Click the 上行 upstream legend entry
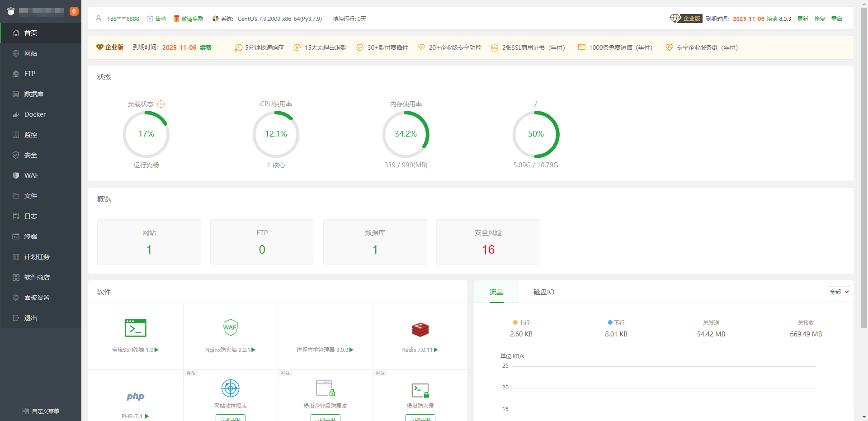 tap(521, 323)
